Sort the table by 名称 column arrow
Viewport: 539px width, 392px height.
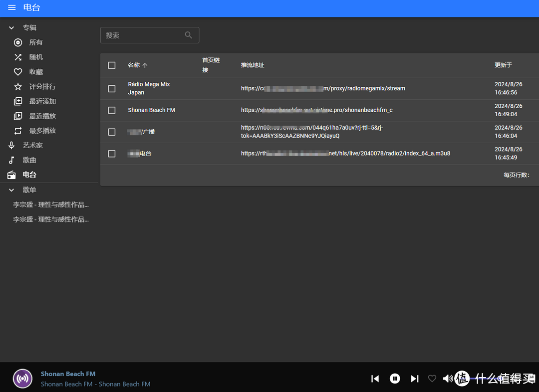pos(145,65)
